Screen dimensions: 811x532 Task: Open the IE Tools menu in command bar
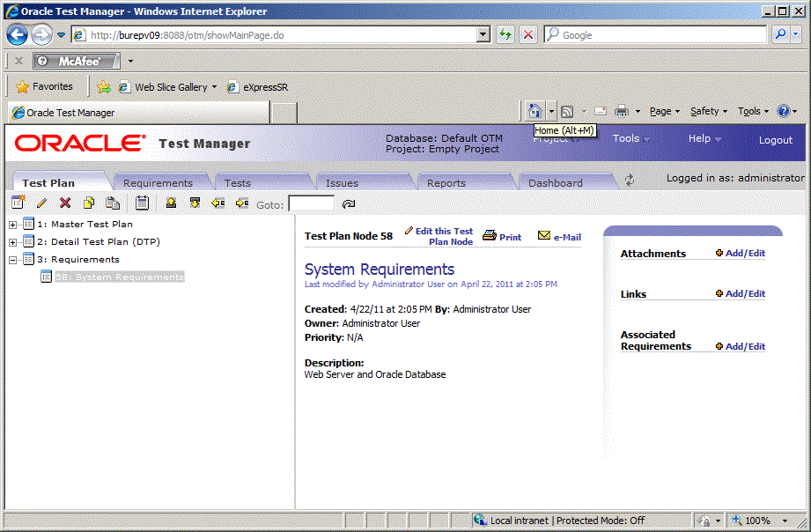[x=753, y=111]
